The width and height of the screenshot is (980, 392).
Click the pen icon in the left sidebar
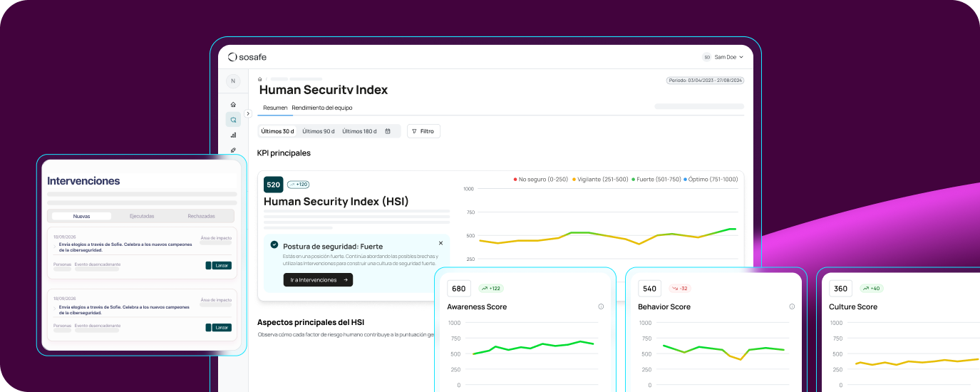pyautogui.click(x=233, y=150)
